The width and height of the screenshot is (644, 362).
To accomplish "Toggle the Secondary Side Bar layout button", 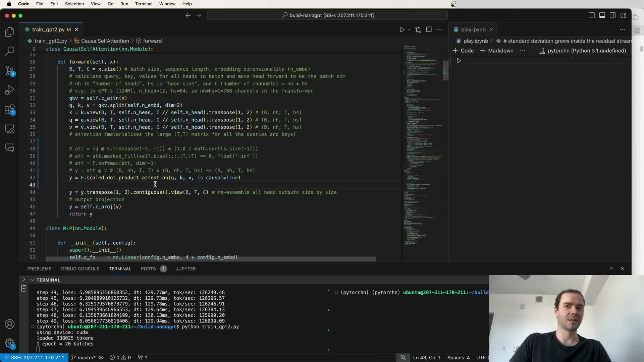I will pos(612,15).
